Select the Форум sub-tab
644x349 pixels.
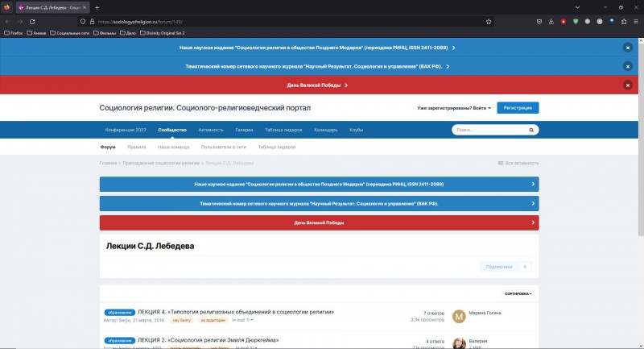tap(108, 147)
